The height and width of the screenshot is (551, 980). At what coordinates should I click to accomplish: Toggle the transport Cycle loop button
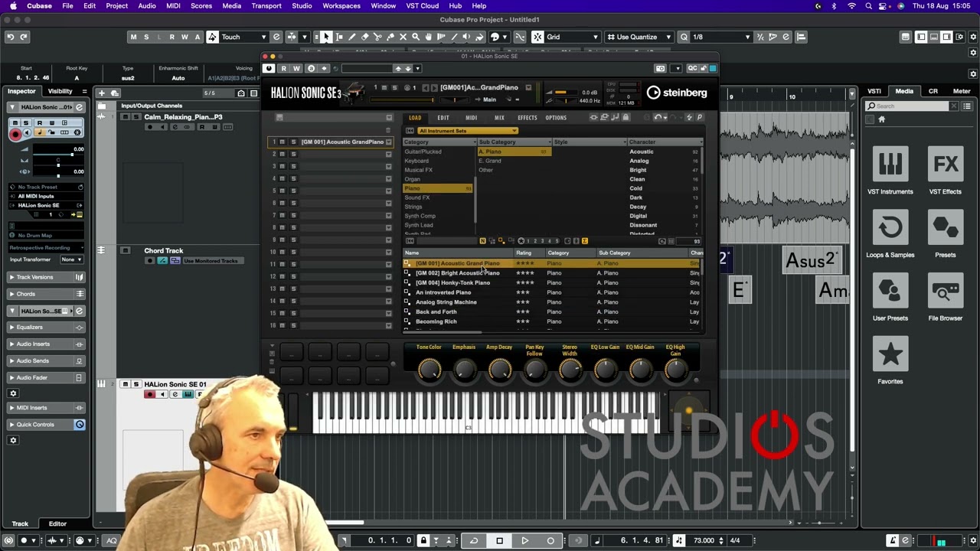pyautogui.click(x=474, y=541)
